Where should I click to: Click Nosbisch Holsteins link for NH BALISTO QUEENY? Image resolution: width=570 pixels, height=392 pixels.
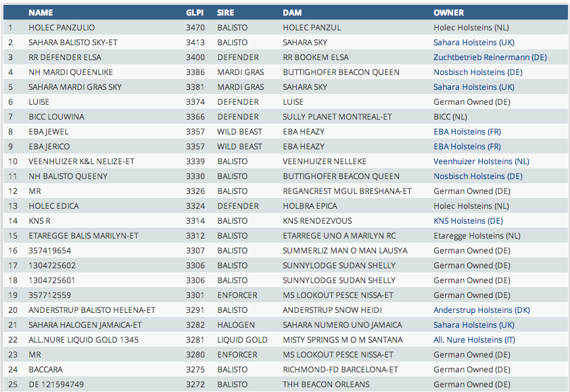point(478,176)
